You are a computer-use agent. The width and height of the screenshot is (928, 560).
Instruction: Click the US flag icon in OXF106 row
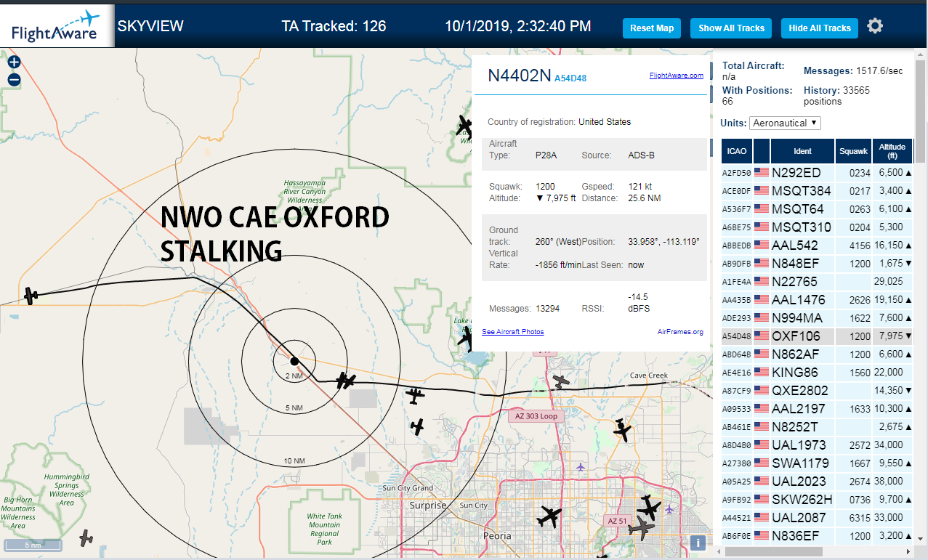762,336
